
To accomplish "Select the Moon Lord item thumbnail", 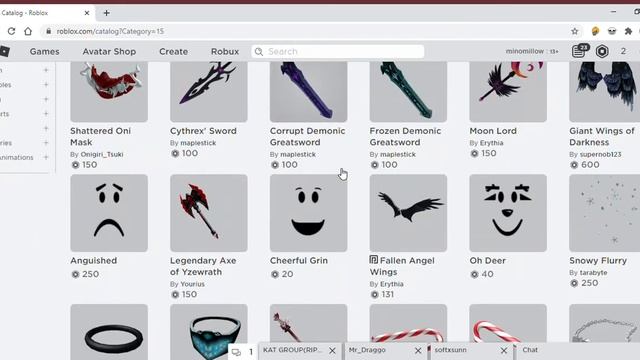I will [x=508, y=91].
